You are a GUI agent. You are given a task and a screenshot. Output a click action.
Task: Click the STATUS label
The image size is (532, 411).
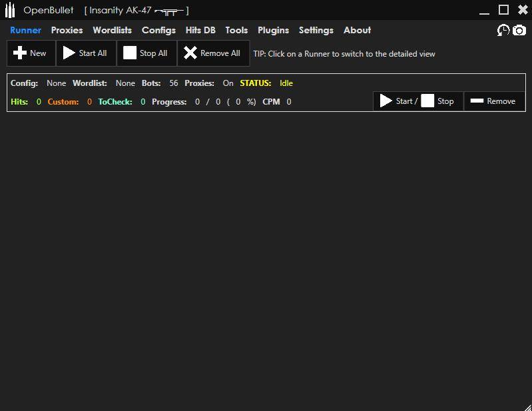click(x=256, y=83)
